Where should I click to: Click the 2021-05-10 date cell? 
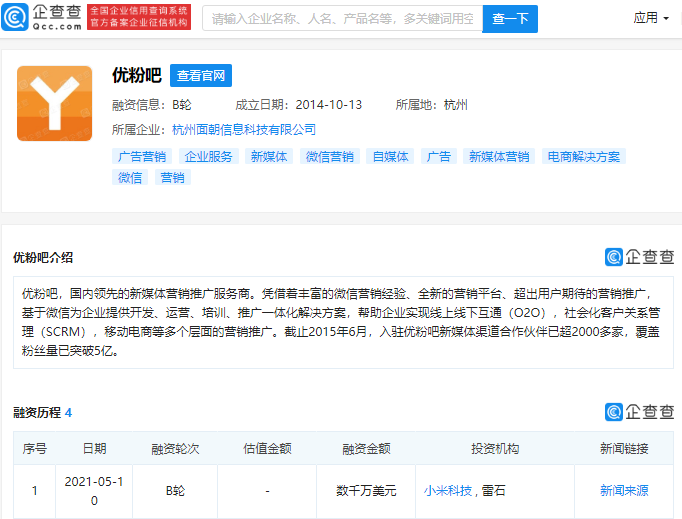(x=94, y=491)
